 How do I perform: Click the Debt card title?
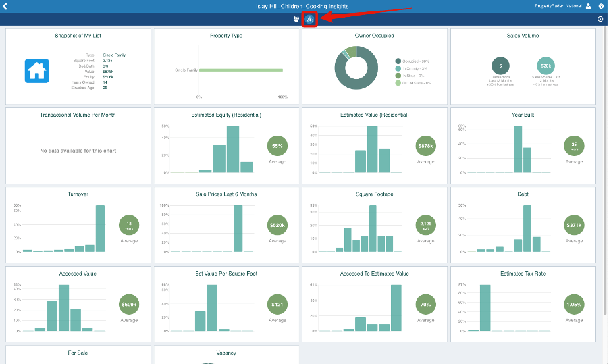523,194
